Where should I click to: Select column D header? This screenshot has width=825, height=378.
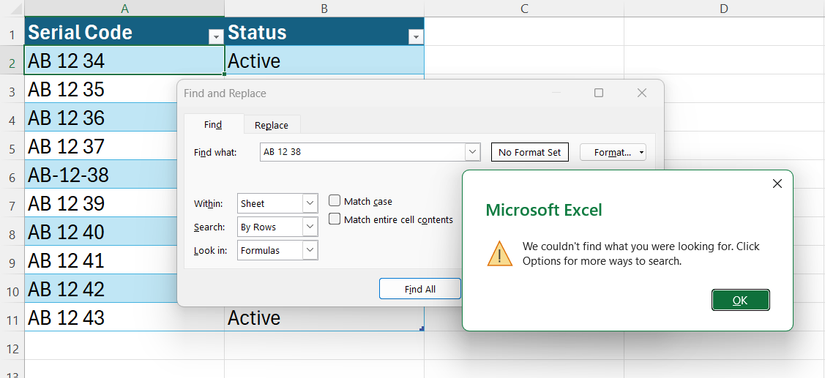[x=725, y=8]
